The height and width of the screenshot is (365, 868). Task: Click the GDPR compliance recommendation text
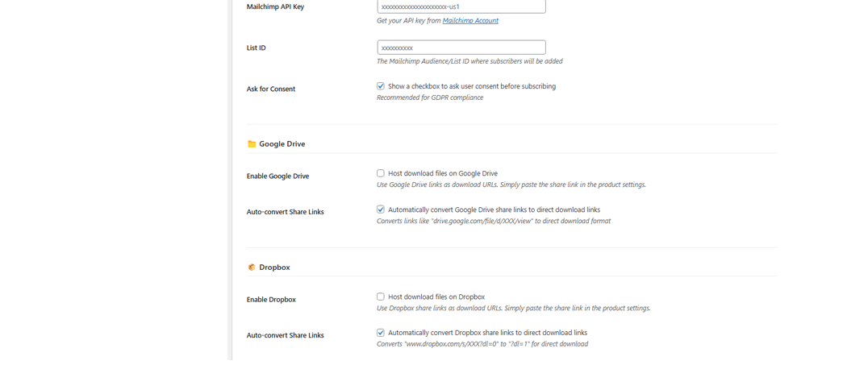[430, 98]
